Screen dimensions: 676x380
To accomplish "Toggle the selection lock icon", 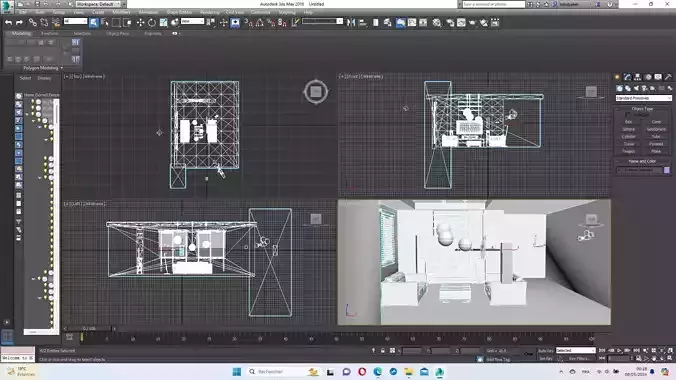I will (382, 351).
